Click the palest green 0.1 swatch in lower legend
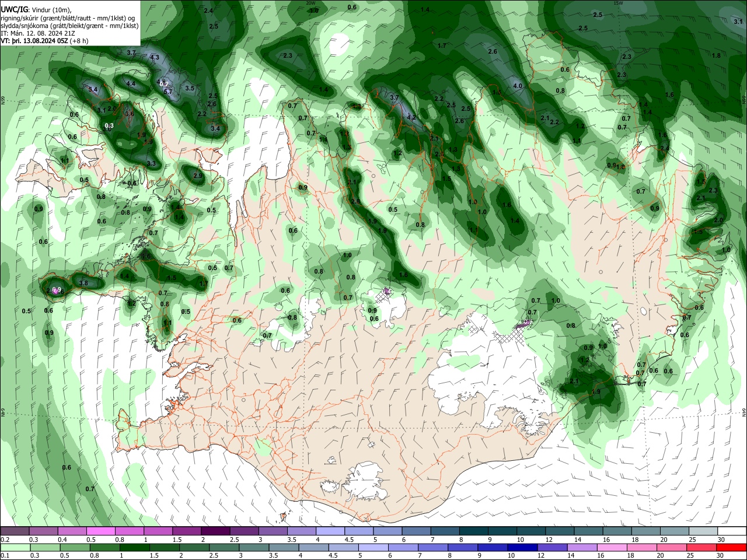Screen dimensions: 747x560 [x=15, y=547]
